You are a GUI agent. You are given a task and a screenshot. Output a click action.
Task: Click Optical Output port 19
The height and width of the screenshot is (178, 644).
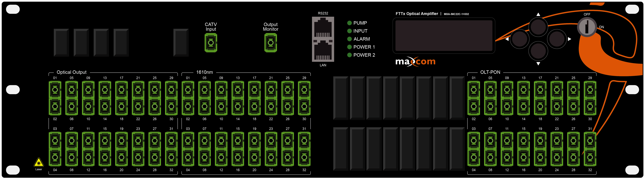(122, 140)
